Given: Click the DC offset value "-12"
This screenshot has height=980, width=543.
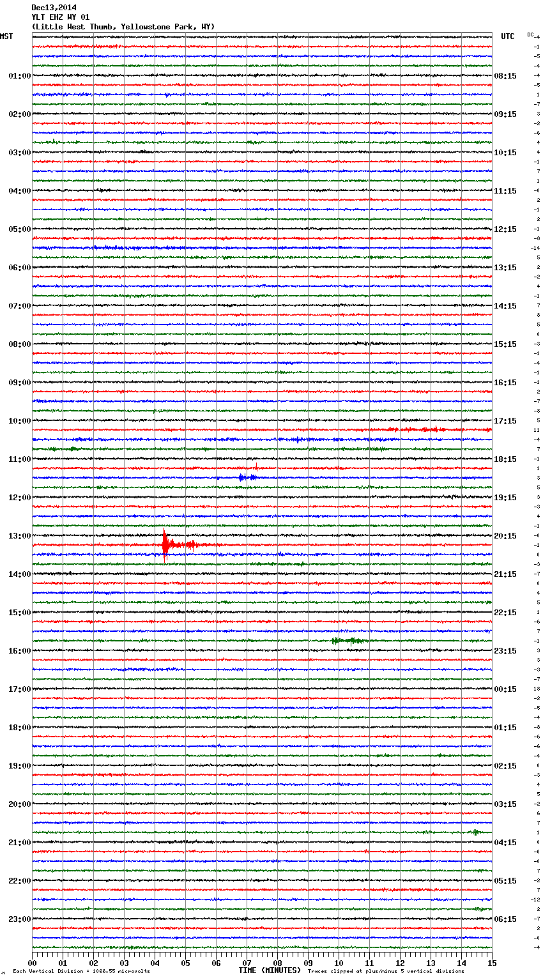Looking at the screenshot, I should [x=535, y=900].
